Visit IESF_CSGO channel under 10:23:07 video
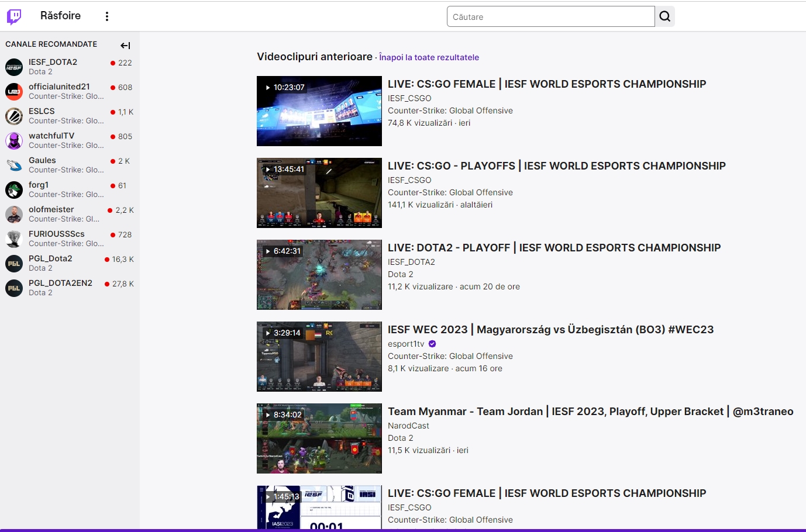The width and height of the screenshot is (806, 532). pyautogui.click(x=409, y=98)
